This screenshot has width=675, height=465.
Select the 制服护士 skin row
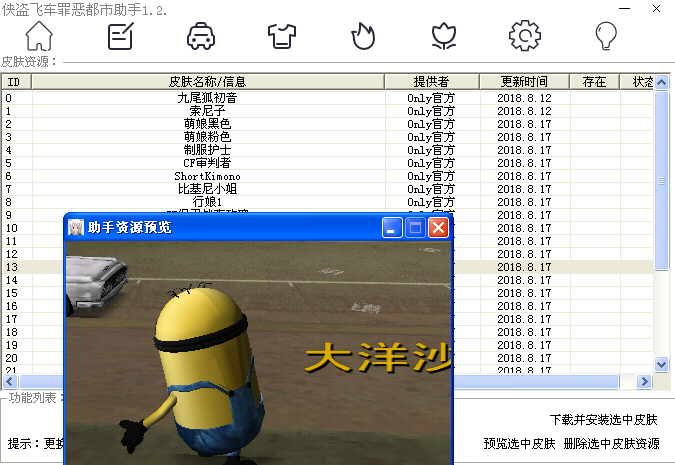[x=328, y=150]
